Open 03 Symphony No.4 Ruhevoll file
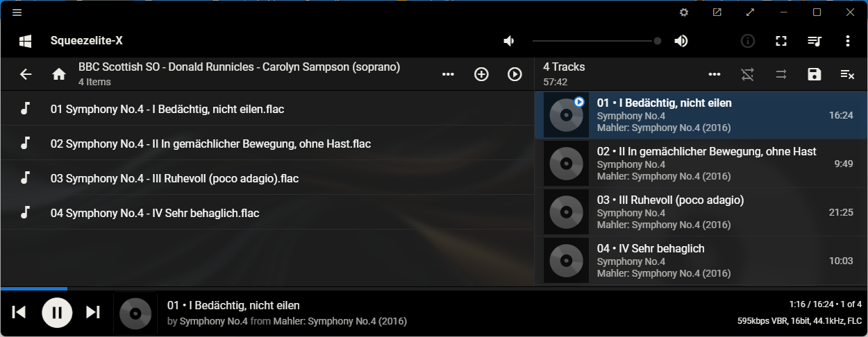 (x=174, y=178)
